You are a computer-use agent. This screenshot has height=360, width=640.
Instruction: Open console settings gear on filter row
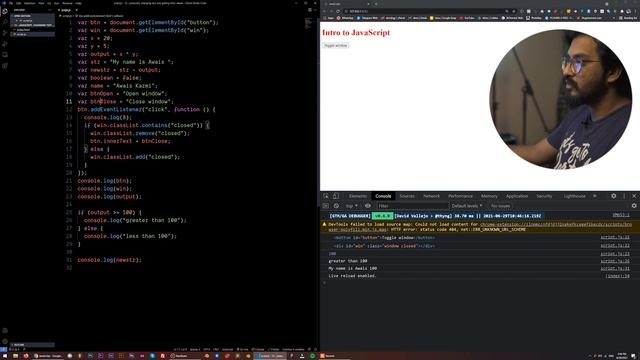coord(634,206)
